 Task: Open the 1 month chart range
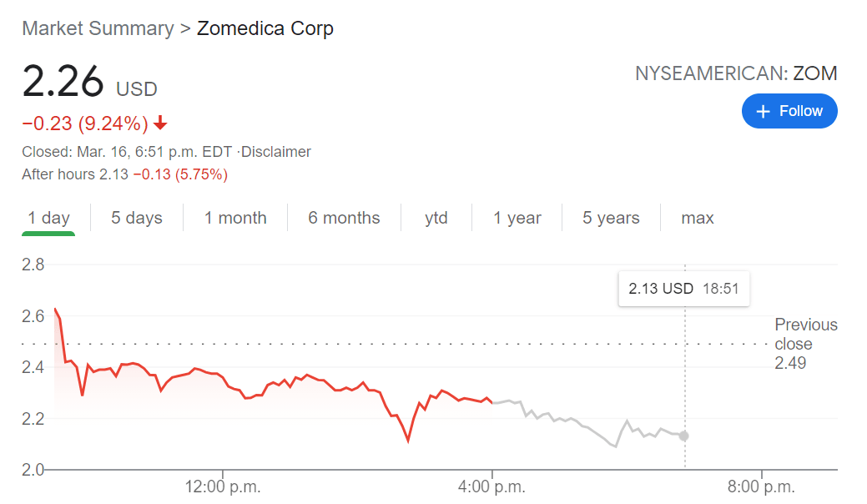coord(235,218)
